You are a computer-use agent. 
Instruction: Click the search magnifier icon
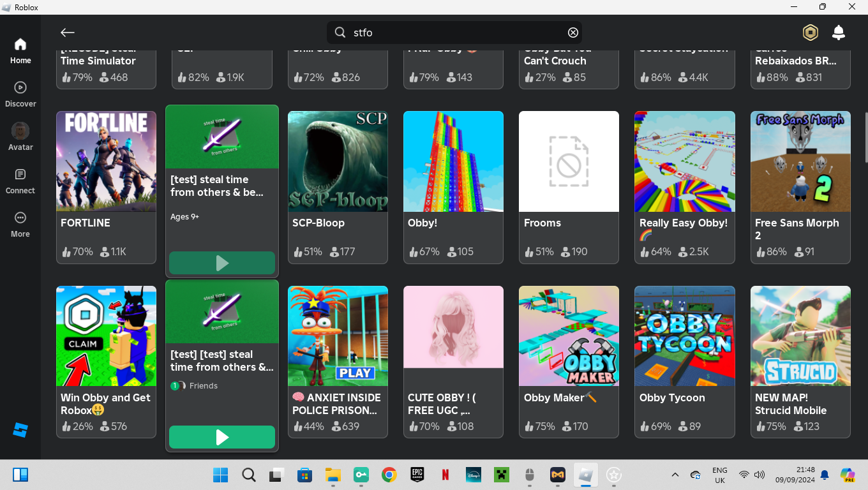340,33
